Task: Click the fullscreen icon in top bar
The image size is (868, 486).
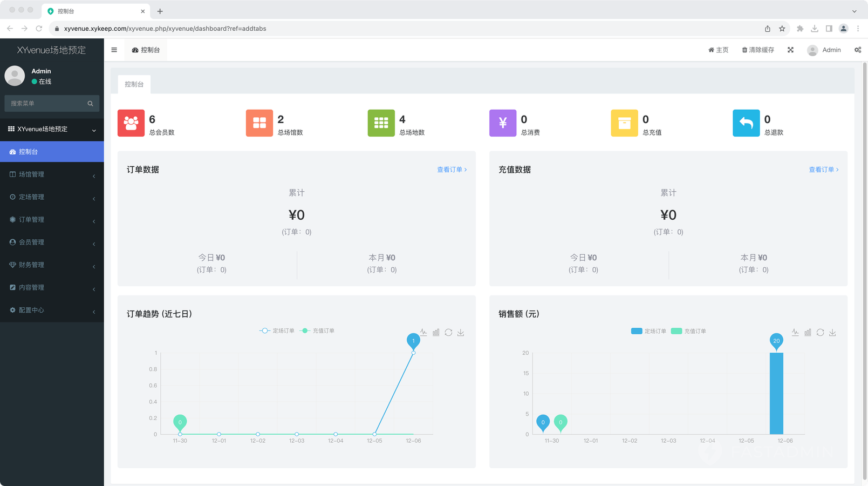Action: 790,50
